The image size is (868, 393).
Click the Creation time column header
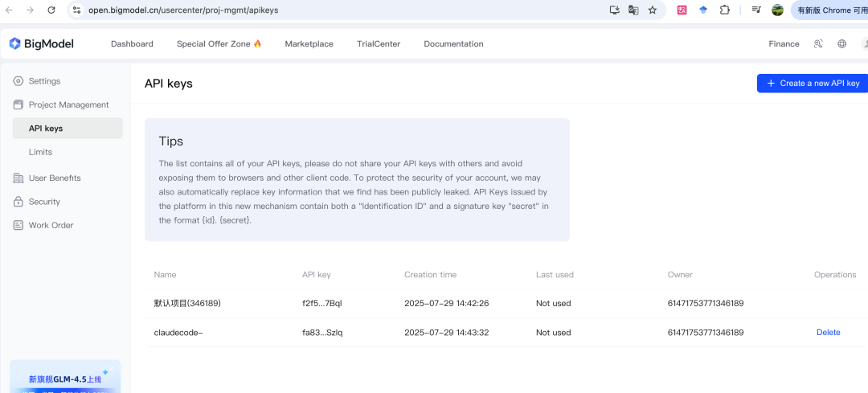pos(430,275)
